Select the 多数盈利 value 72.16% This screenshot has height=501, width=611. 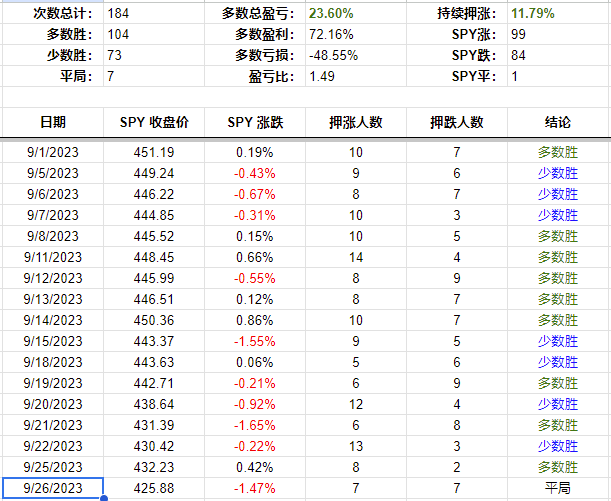point(331,35)
